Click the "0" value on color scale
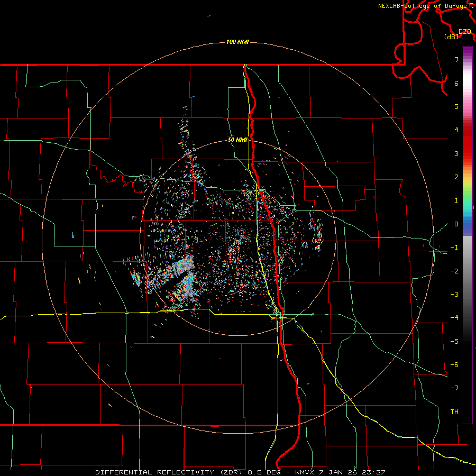 (x=456, y=224)
